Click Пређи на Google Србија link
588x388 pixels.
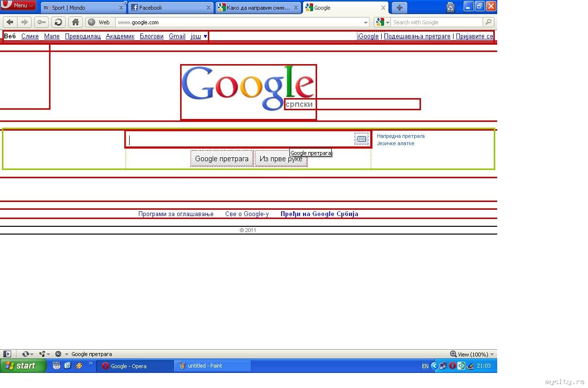(319, 214)
